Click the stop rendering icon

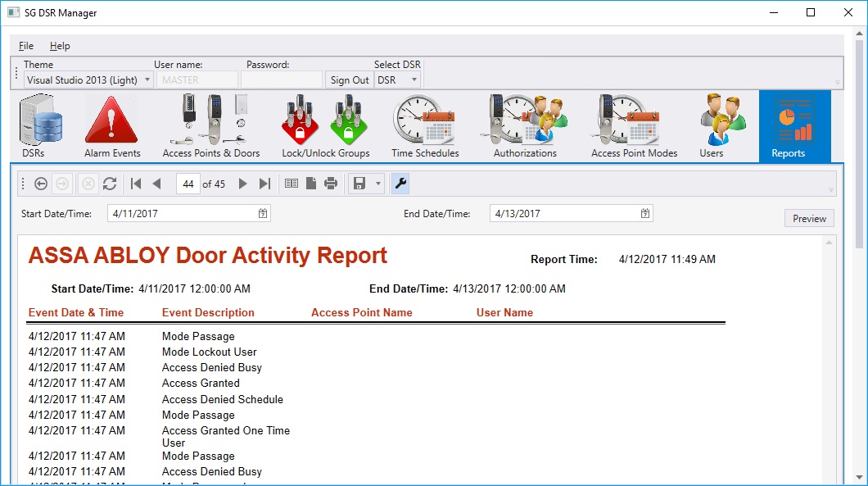88,184
